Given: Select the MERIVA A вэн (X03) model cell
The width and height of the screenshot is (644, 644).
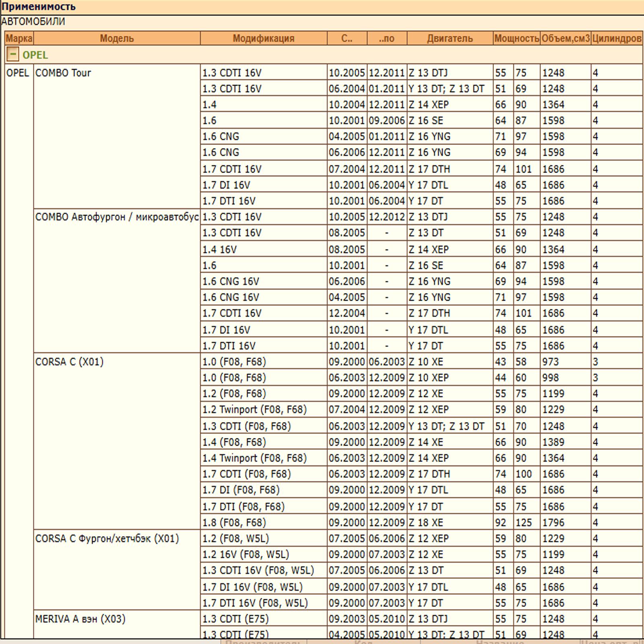Looking at the screenshot, I should 80,619.
